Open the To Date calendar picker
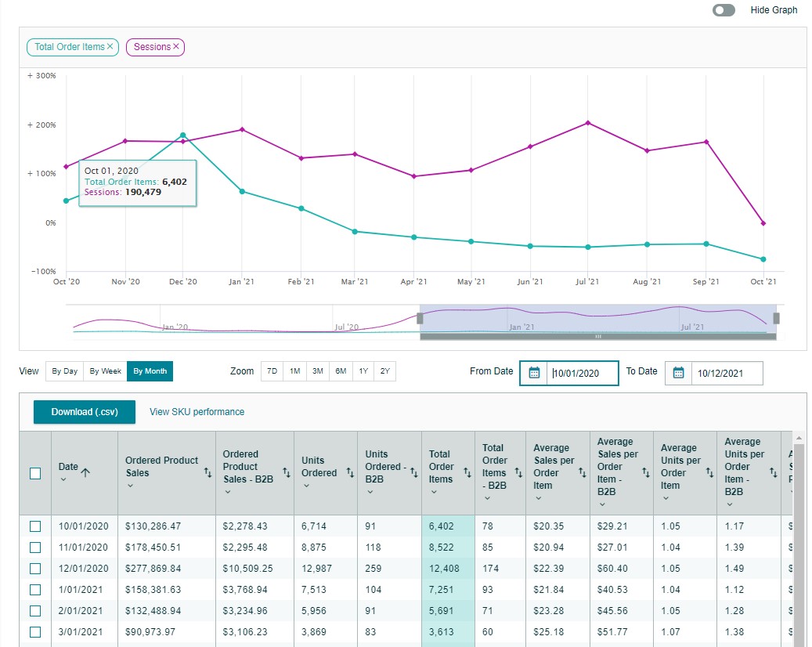Image resolution: width=812 pixels, height=647 pixels. (679, 373)
